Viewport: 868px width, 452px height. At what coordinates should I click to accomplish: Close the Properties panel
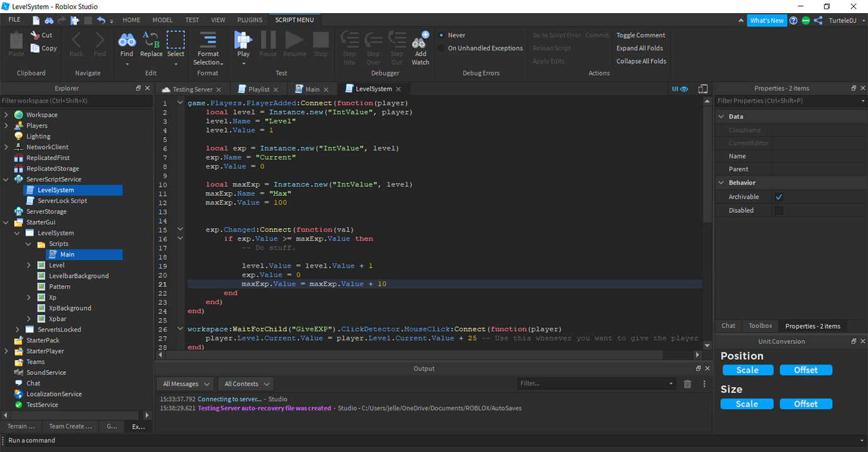click(863, 88)
